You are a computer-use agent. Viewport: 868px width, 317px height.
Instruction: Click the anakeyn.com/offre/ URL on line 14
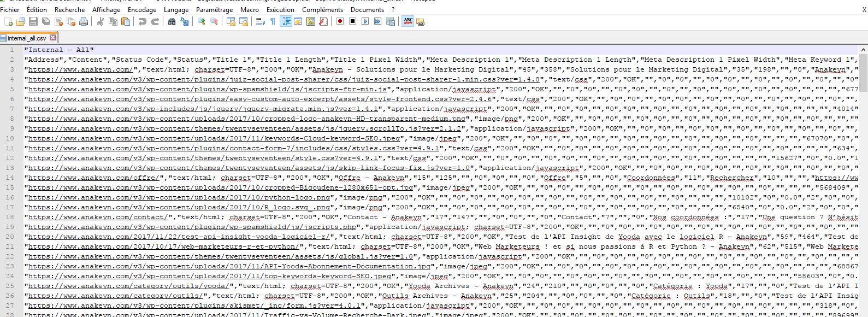pos(93,178)
